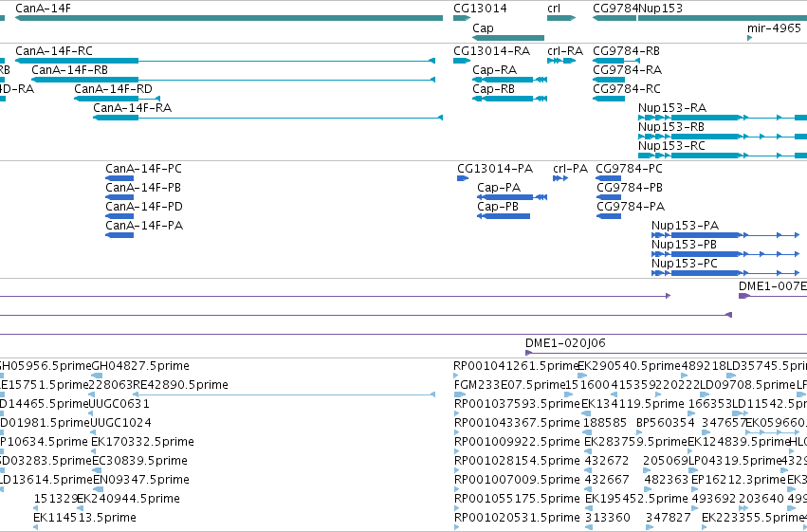The width and height of the screenshot is (807, 532).
Task: Click the Nup153 gene label
Action: [x=660, y=9]
